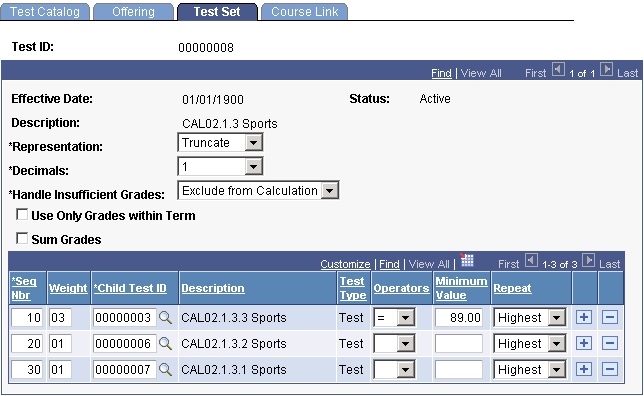Click empty Minimum Value field in row 30
The height and width of the screenshot is (396, 644).
[x=459, y=369]
